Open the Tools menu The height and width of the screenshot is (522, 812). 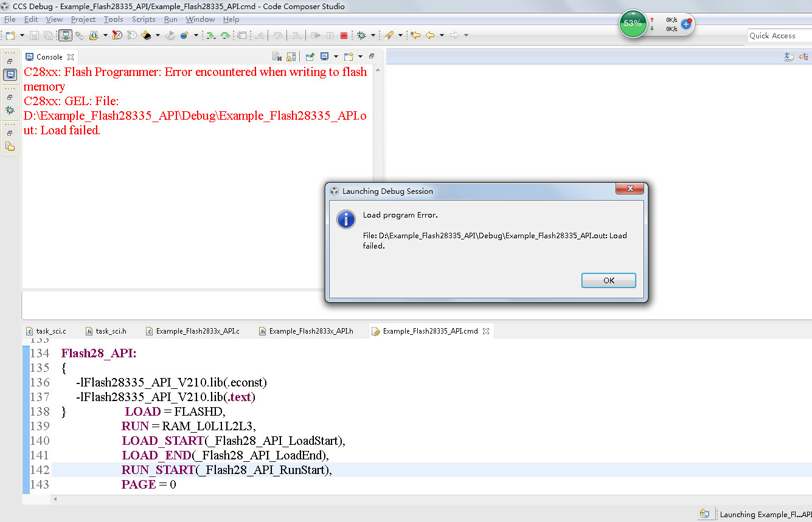click(113, 19)
